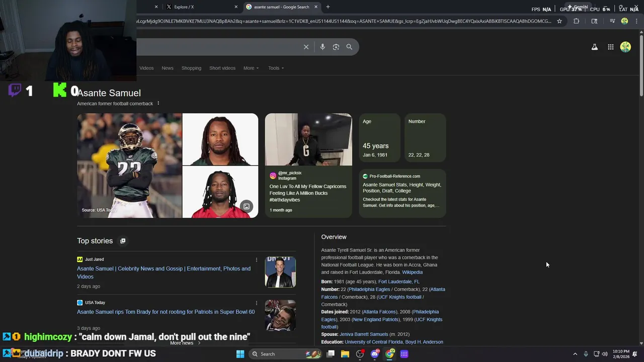Switch to the News search tab
This screenshot has height=362, width=644.
(x=168, y=68)
